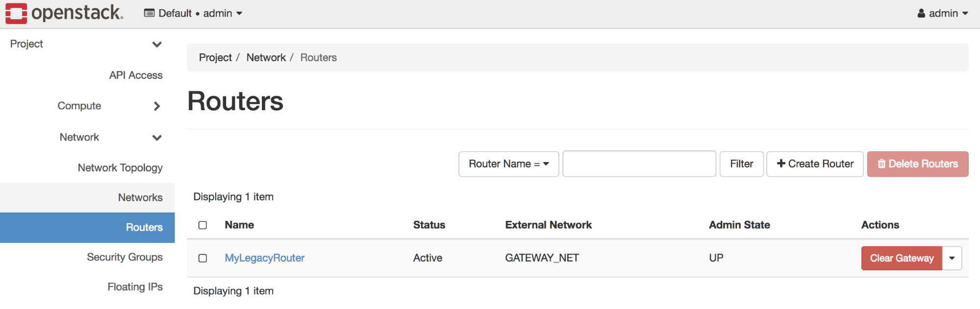The image size is (980, 309).
Task: Go to Network Topology in sidebar
Action: pos(120,167)
